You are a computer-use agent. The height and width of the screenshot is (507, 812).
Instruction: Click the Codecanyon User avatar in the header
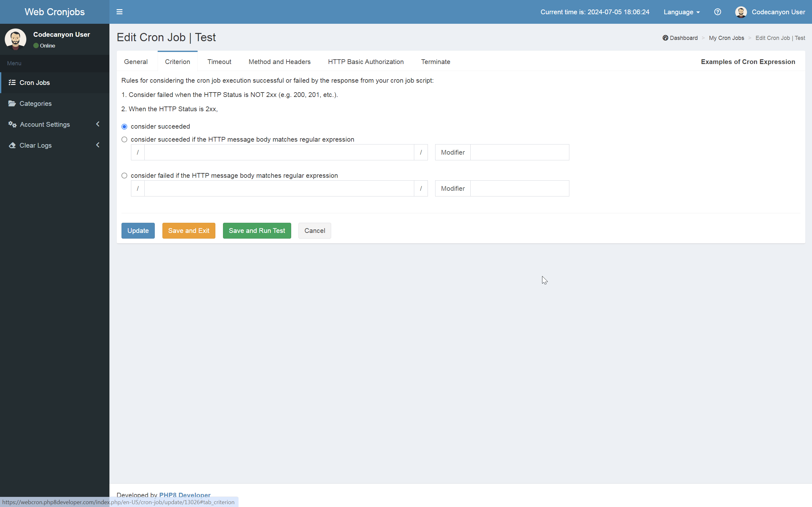(742, 12)
